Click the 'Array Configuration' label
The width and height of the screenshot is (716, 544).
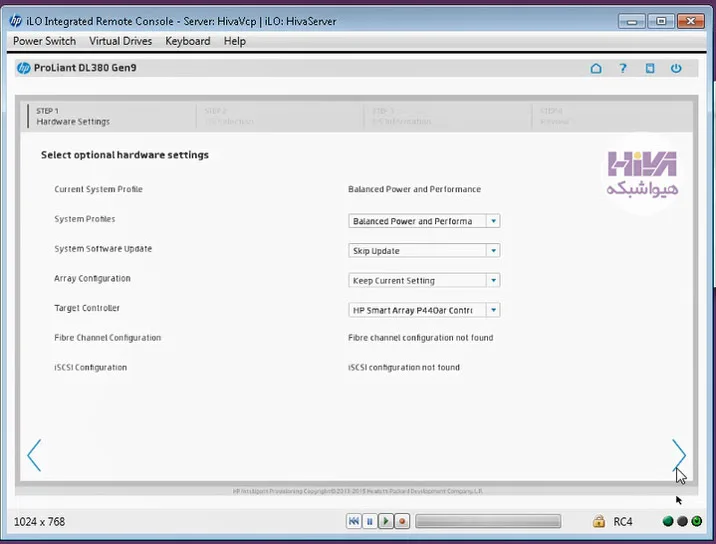[92, 279]
